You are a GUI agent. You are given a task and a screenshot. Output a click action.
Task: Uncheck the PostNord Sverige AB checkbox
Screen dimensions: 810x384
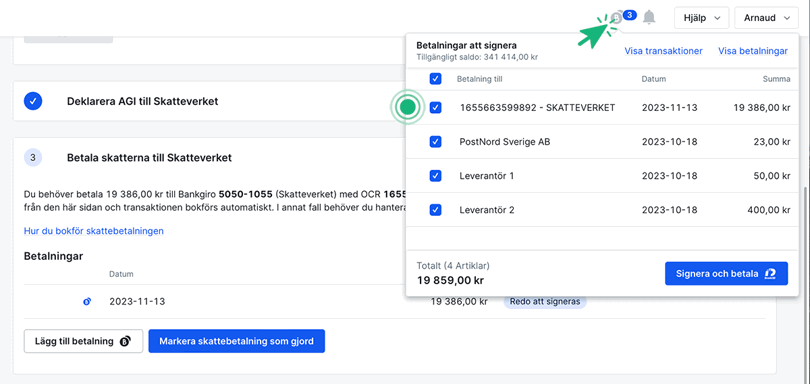point(435,142)
